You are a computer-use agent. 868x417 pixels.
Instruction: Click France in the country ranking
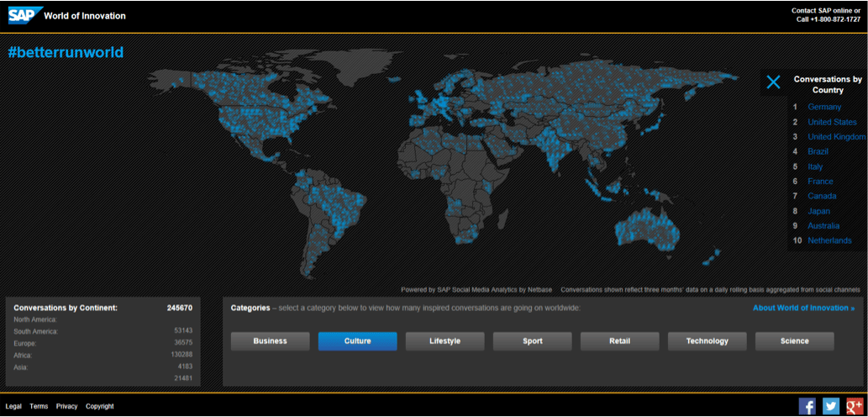click(x=820, y=181)
